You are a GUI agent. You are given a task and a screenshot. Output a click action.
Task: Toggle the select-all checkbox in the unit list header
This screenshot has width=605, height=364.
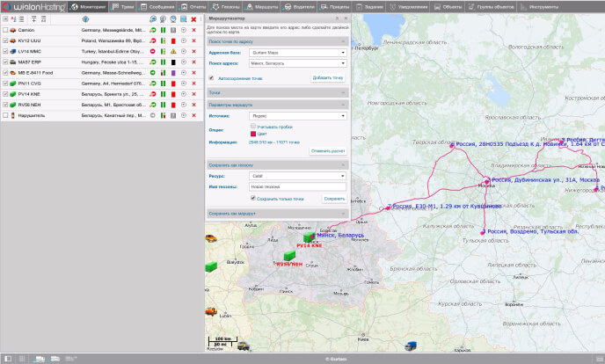coord(5,18)
